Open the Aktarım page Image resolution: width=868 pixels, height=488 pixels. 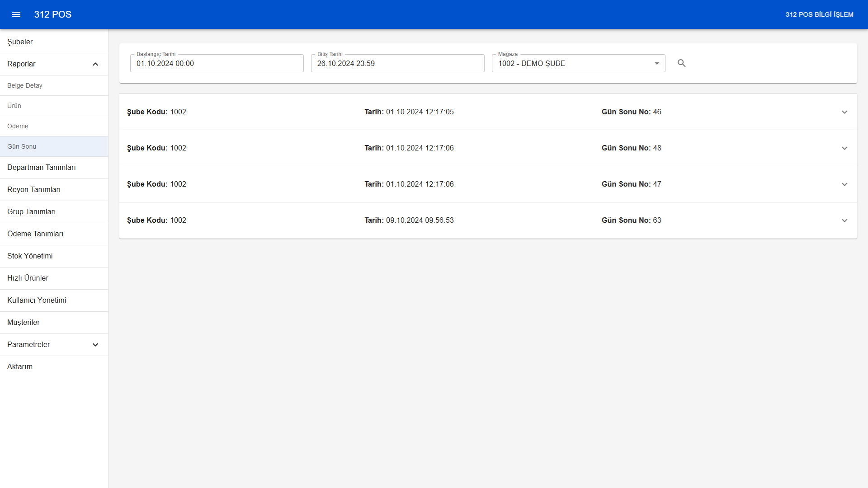(x=20, y=366)
